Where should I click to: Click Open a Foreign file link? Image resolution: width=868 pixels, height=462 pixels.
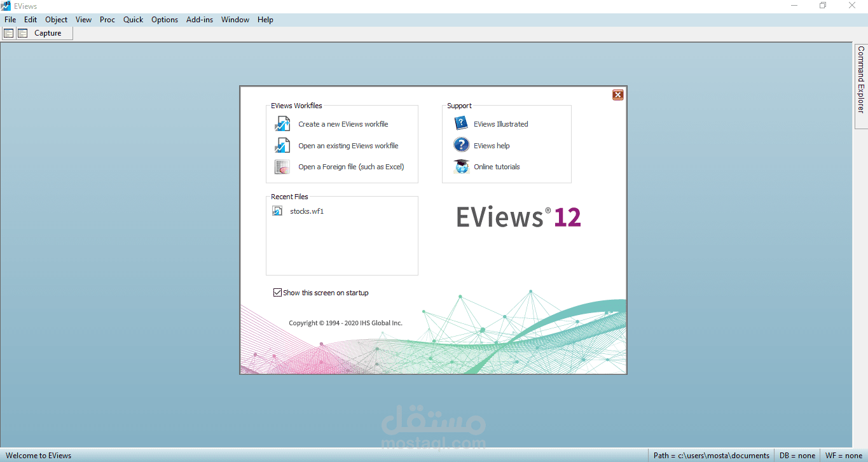(x=351, y=167)
